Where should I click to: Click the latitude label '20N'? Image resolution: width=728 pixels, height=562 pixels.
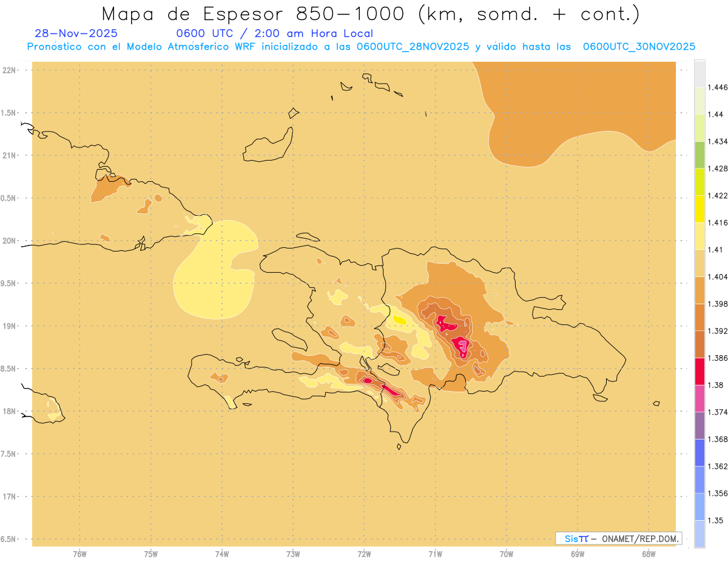pyautogui.click(x=10, y=241)
